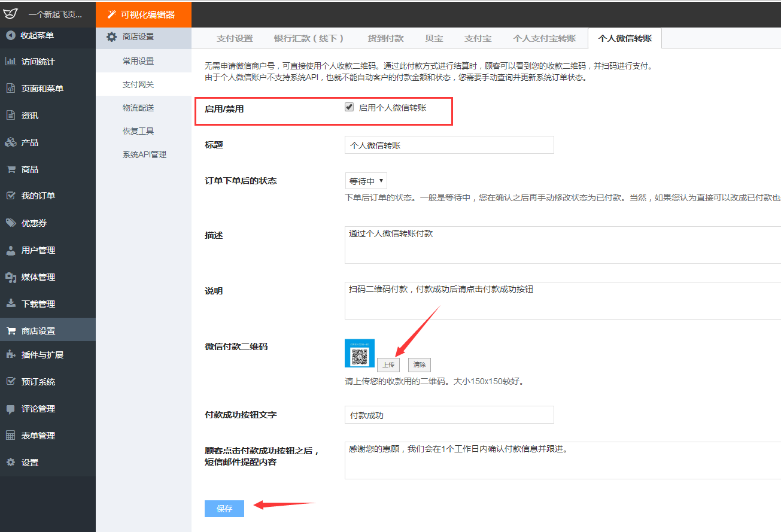The image size is (781, 532).
Task: Click the 上传 button for QR code
Action: pos(388,364)
